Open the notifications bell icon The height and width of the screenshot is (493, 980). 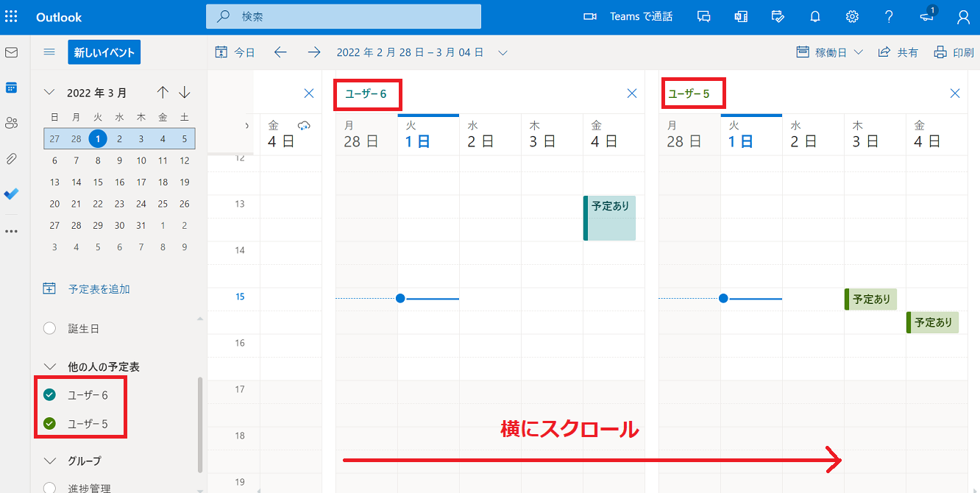pos(815,16)
